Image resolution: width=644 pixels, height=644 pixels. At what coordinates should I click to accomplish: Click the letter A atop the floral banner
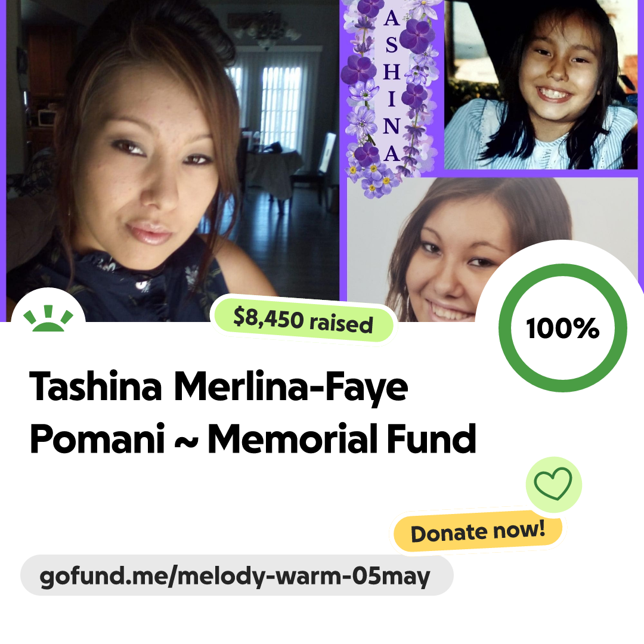pyautogui.click(x=391, y=18)
